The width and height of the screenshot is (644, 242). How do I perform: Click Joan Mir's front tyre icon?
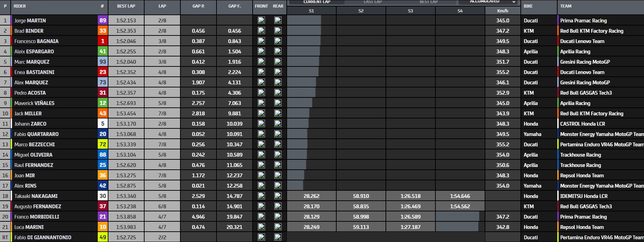coord(261,175)
